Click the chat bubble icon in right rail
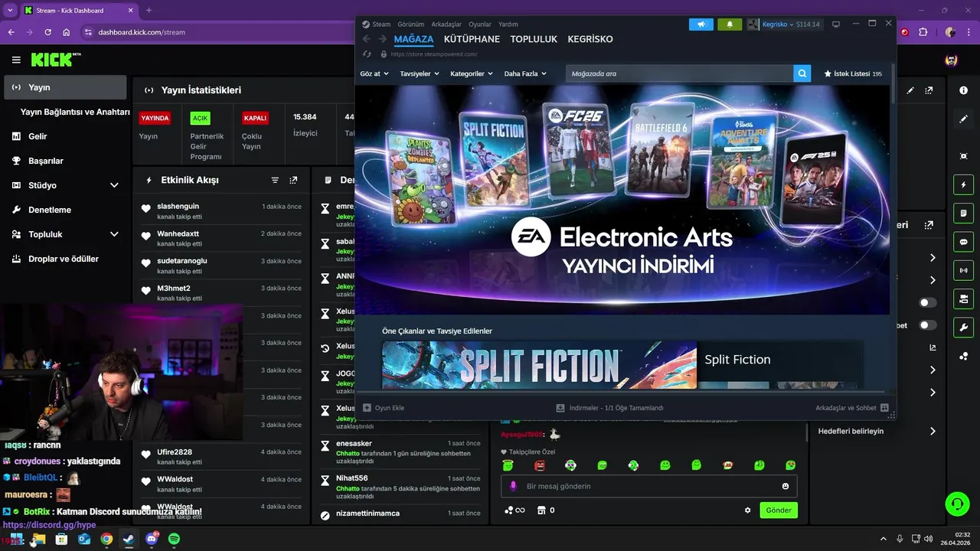 [x=963, y=242]
